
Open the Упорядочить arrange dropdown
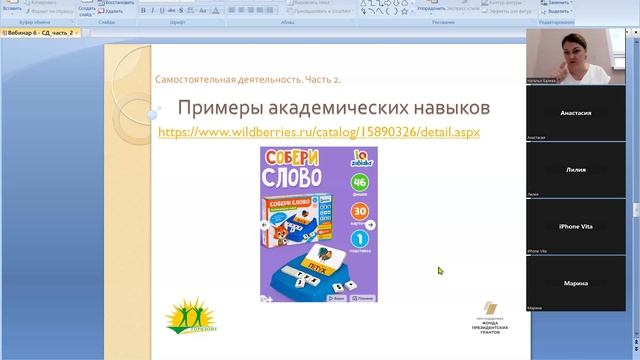coord(431,9)
